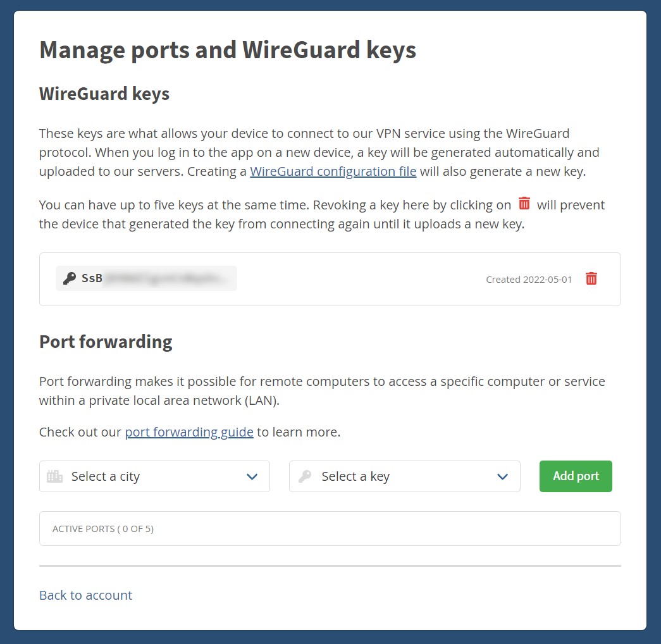Click the inline red trash icon in the description
The height and width of the screenshot is (644, 661).
(x=524, y=204)
